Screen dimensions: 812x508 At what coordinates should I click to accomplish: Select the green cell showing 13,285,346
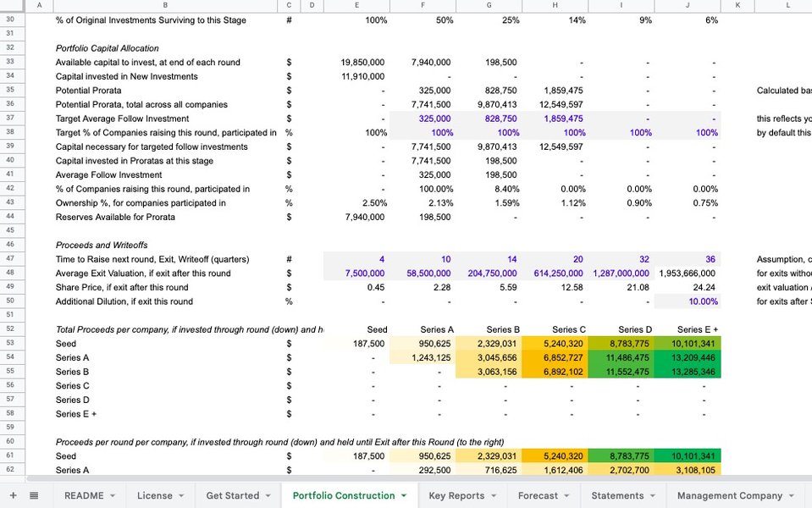(x=688, y=372)
